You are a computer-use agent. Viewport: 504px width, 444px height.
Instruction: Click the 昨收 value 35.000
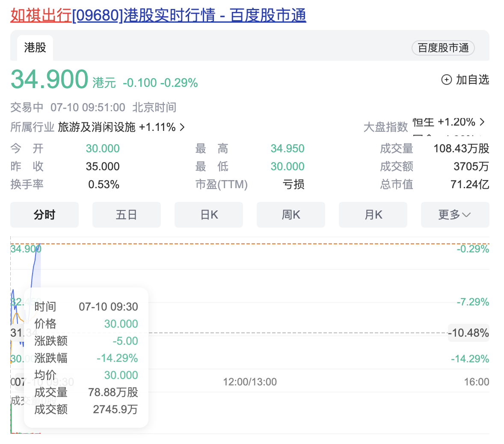tap(103, 166)
